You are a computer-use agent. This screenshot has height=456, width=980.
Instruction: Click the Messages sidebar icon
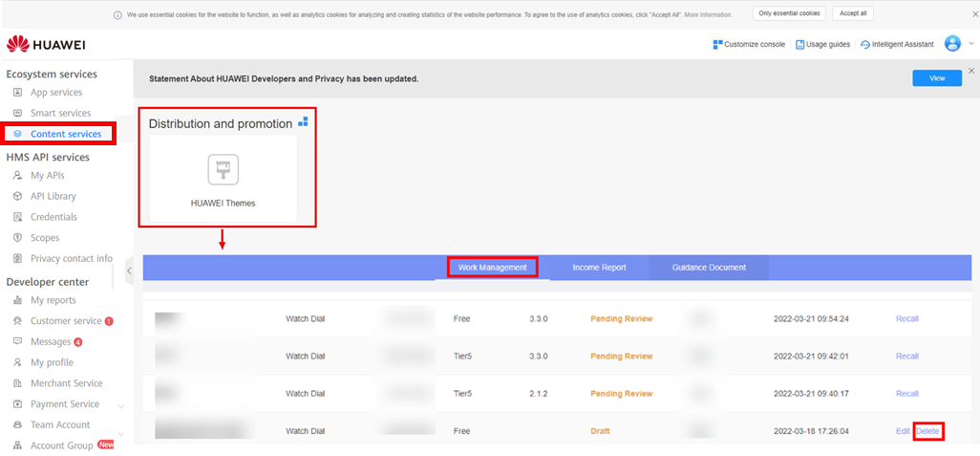(x=17, y=341)
